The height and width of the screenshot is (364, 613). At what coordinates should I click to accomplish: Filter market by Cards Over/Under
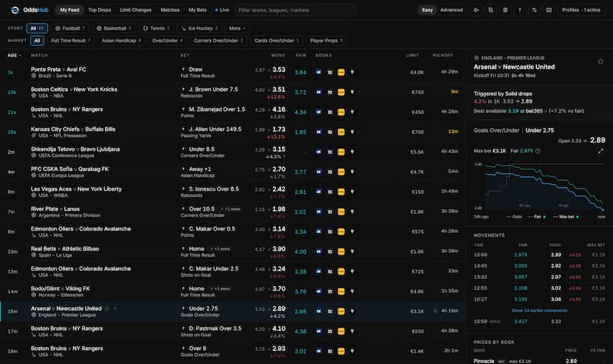pos(277,41)
